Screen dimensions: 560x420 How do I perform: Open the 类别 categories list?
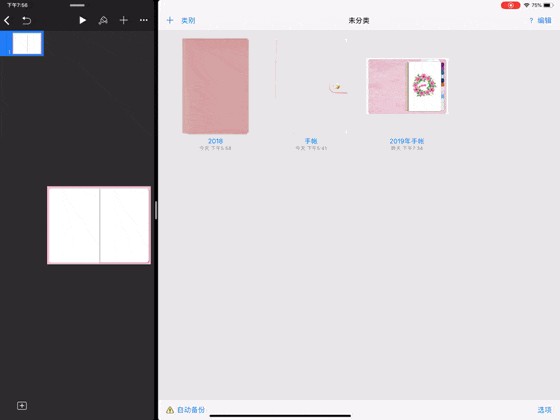pyautogui.click(x=188, y=20)
